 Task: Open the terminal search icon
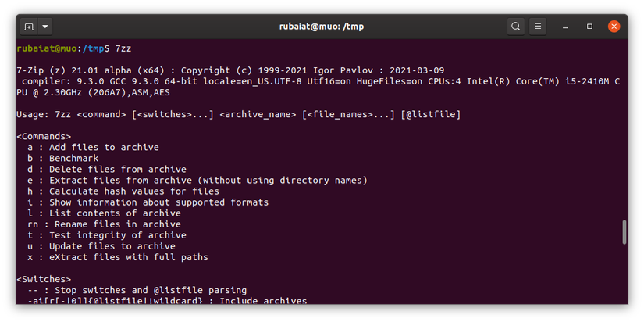pyautogui.click(x=516, y=27)
